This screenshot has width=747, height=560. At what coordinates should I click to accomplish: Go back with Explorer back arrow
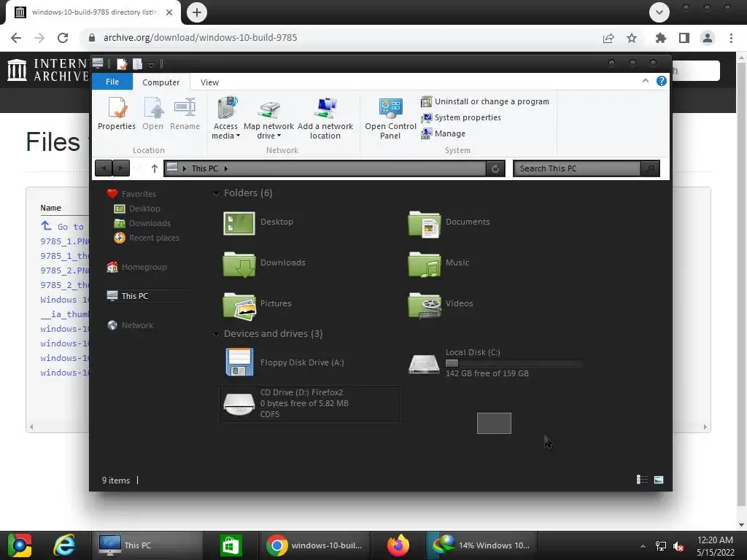(104, 168)
